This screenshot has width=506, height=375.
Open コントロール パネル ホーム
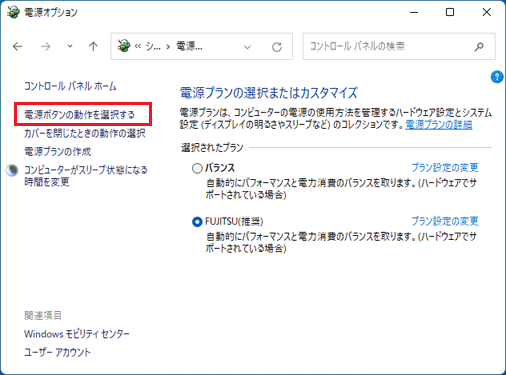(x=70, y=86)
